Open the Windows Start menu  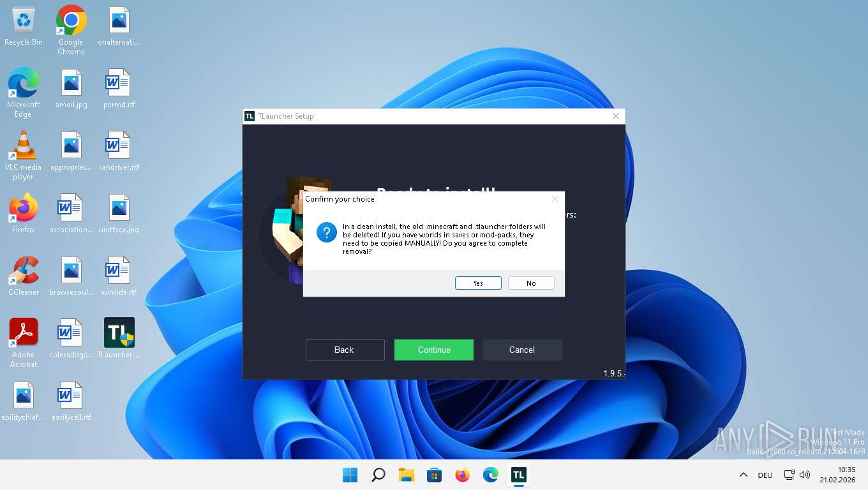pyautogui.click(x=350, y=475)
